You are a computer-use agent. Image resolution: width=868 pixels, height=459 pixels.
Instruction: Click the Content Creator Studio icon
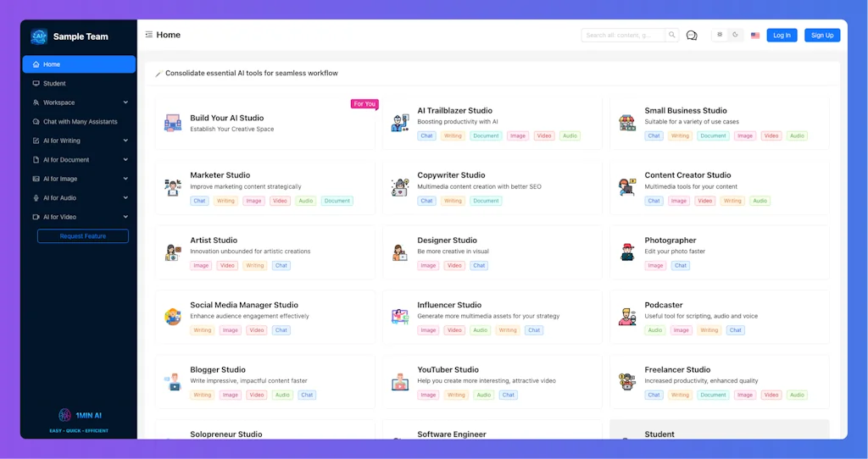point(627,187)
